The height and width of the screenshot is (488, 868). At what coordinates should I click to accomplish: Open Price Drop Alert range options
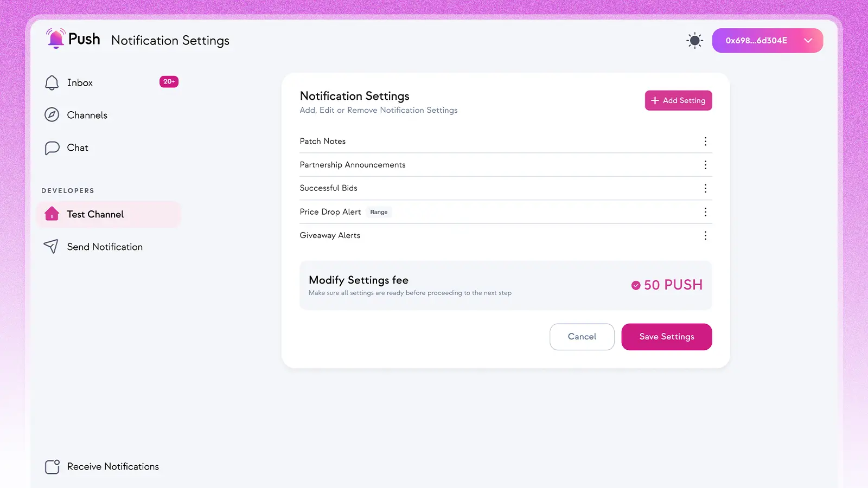coord(705,211)
